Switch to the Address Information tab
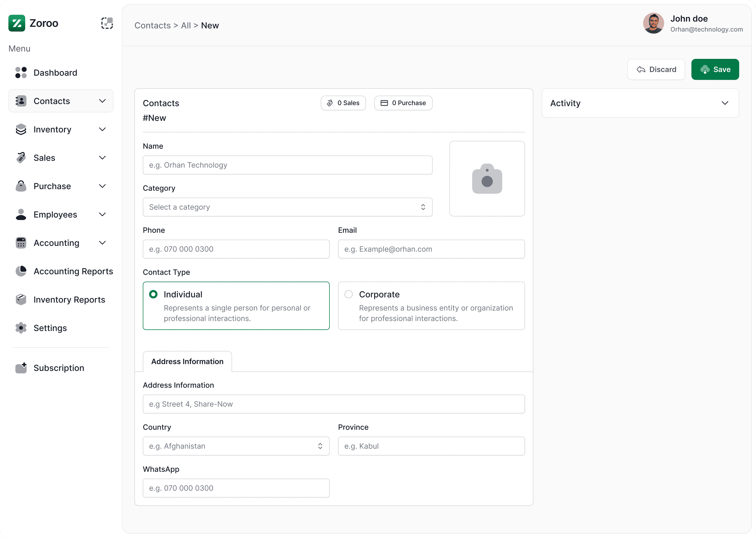 pos(187,361)
